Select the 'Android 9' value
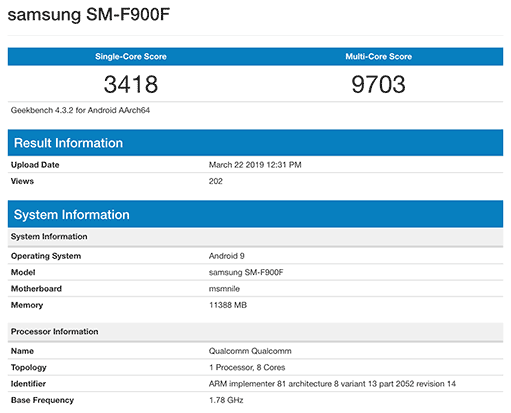 point(227,256)
